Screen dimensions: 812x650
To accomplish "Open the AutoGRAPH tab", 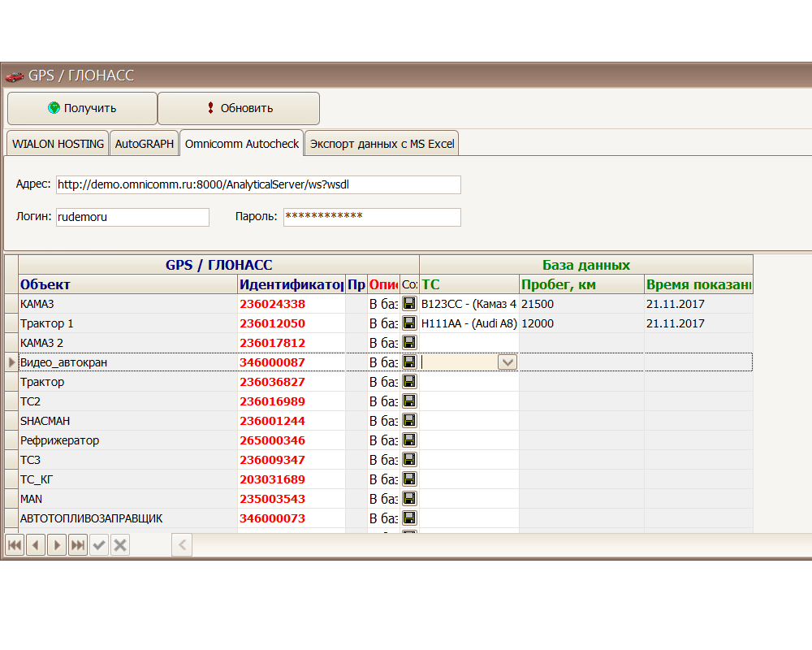I will pyautogui.click(x=144, y=144).
